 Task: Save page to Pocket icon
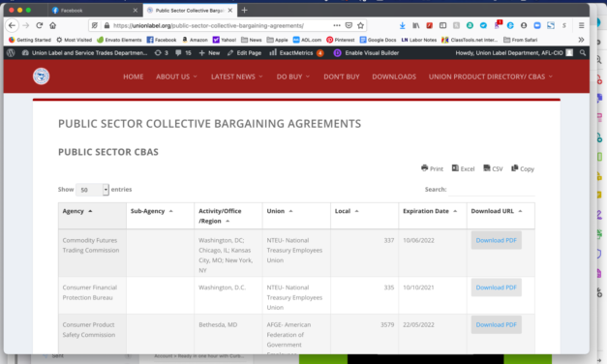coord(349,25)
